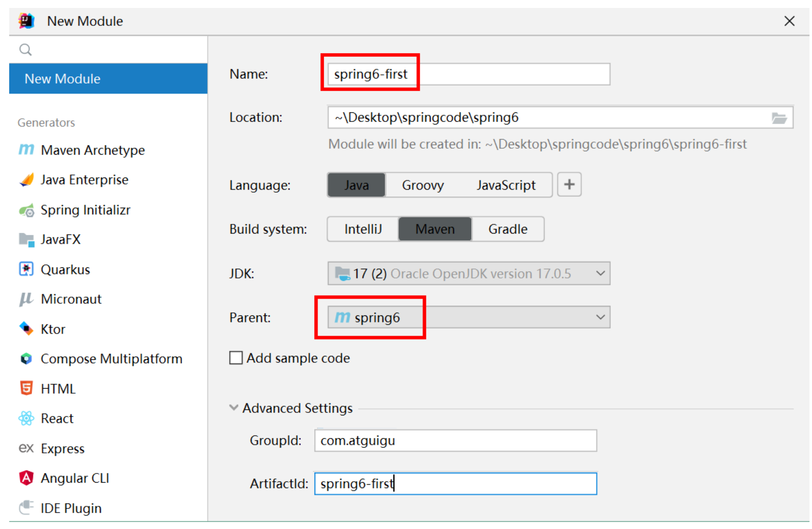Switch build system to Gradle

pos(507,229)
